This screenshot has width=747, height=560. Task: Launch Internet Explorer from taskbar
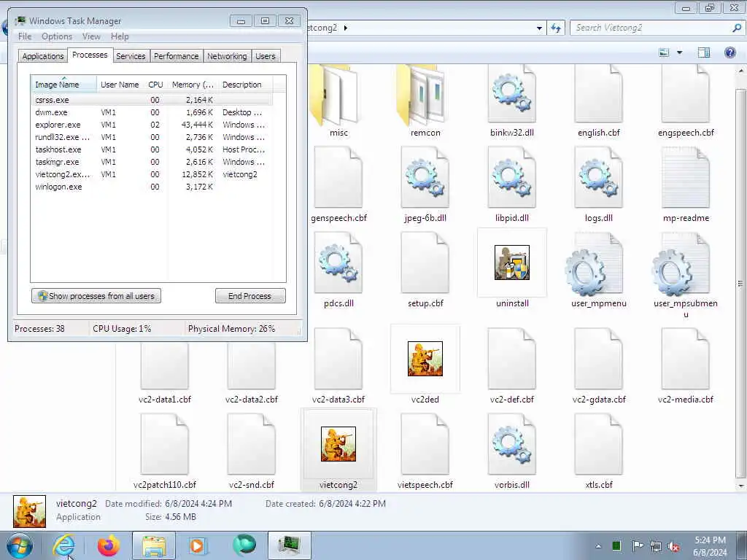tap(63, 545)
